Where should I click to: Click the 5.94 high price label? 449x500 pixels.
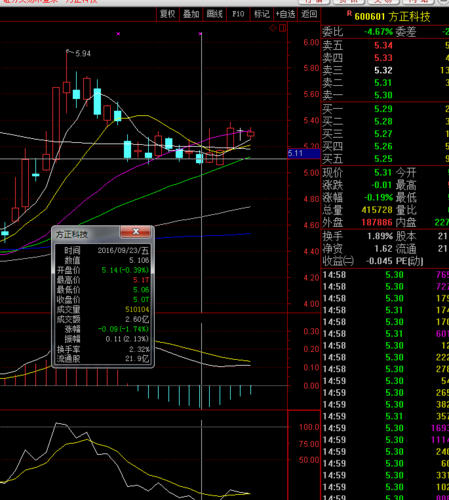coord(83,54)
